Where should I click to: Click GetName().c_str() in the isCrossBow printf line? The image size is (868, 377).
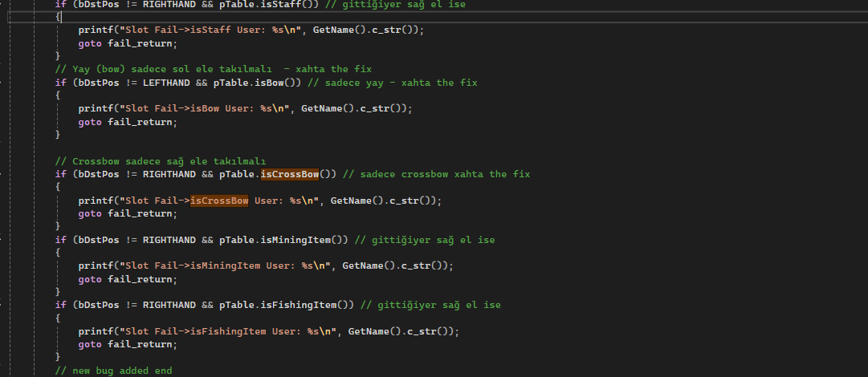(x=383, y=200)
